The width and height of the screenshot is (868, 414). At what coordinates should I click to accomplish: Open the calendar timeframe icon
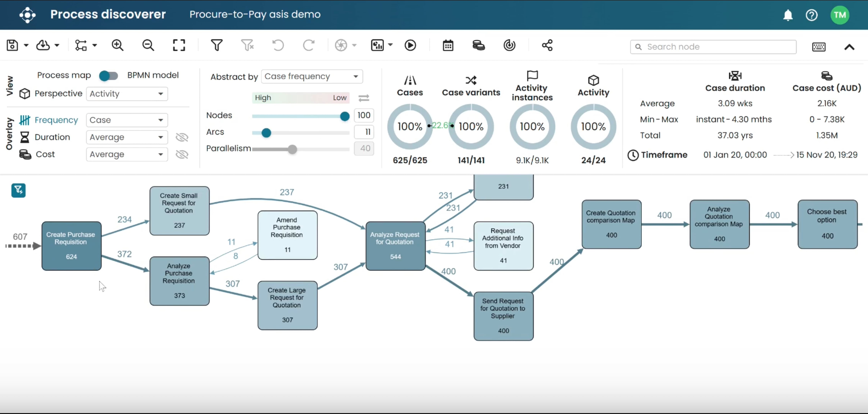coord(448,45)
